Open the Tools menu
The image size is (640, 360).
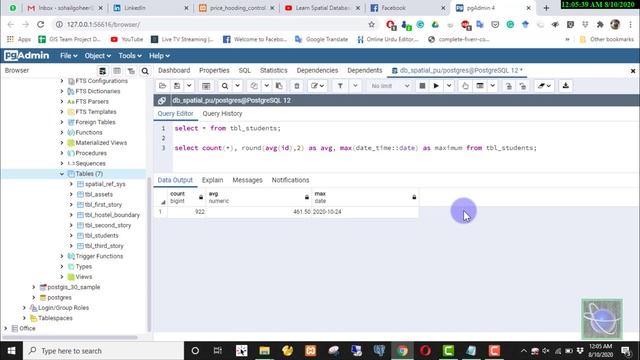click(130, 56)
